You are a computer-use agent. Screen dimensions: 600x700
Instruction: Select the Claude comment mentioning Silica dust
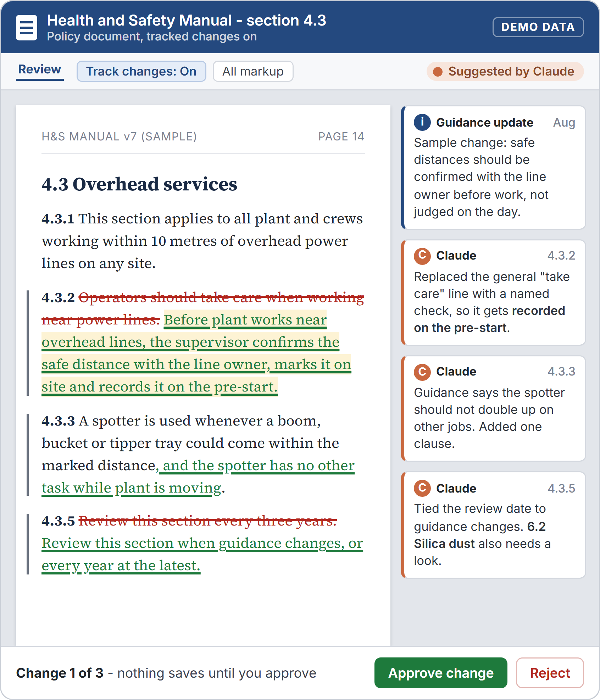[x=493, y=525]
